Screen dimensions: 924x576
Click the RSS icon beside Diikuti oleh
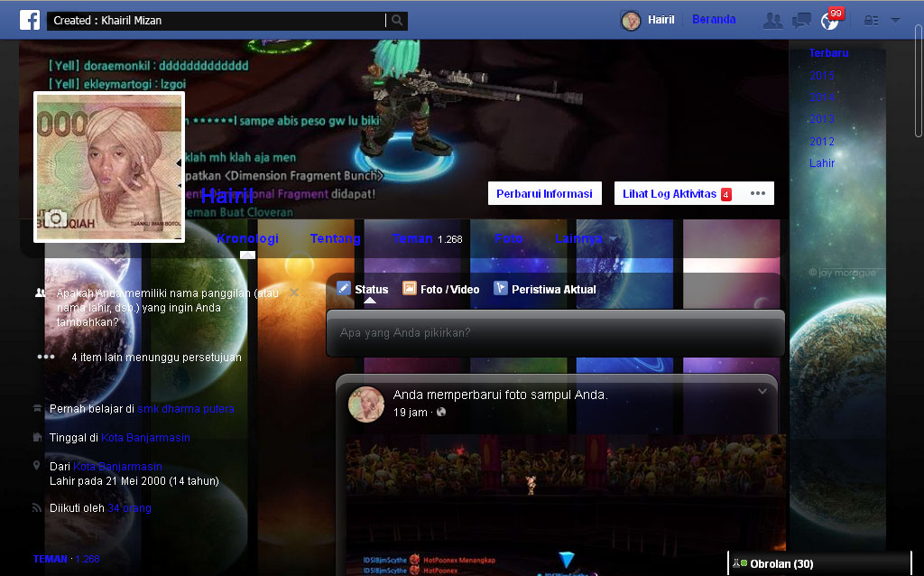tap(36, 507)
